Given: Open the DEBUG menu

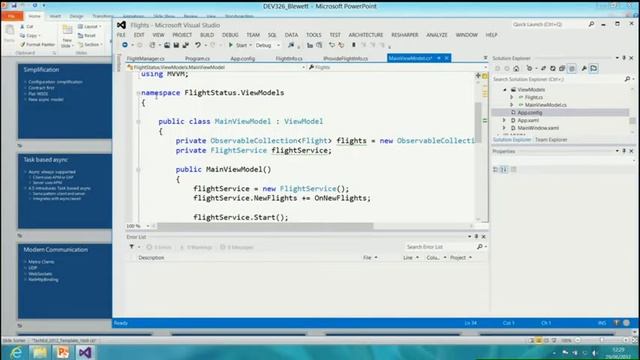Looking at the screenshot, I should [230, 35].
